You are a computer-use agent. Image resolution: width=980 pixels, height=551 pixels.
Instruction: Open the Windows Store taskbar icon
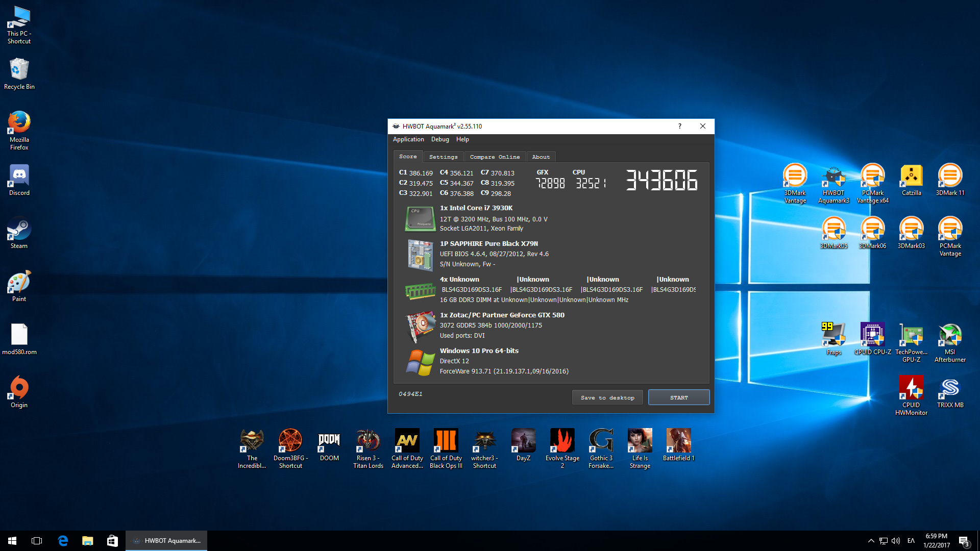112,541
